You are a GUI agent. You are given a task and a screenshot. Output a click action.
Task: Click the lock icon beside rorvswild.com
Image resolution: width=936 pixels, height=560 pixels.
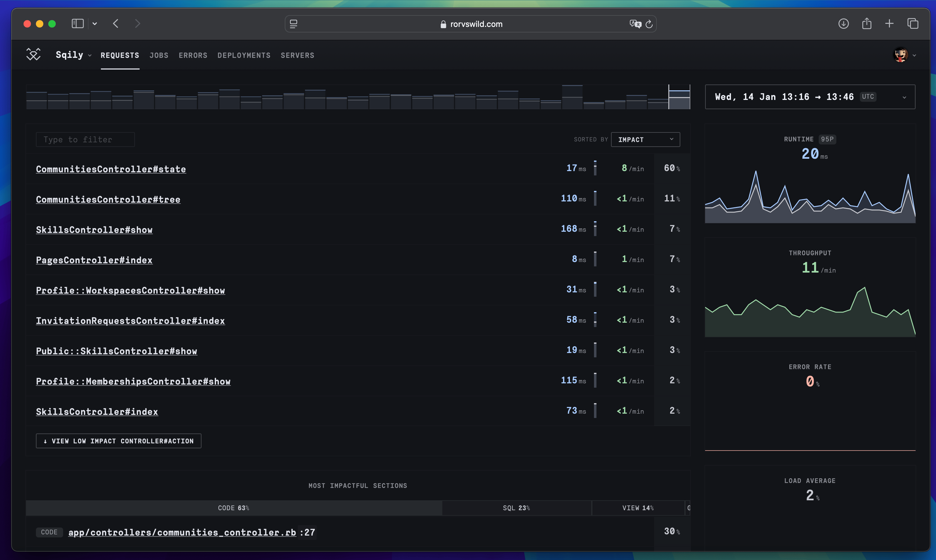[x=444, y=24]
